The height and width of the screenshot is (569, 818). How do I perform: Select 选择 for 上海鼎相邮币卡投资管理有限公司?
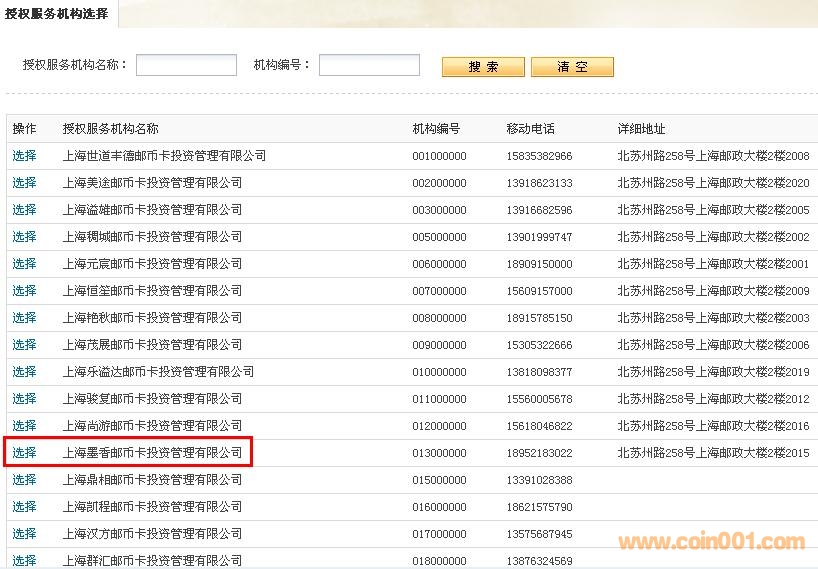(x=24, y=480)
